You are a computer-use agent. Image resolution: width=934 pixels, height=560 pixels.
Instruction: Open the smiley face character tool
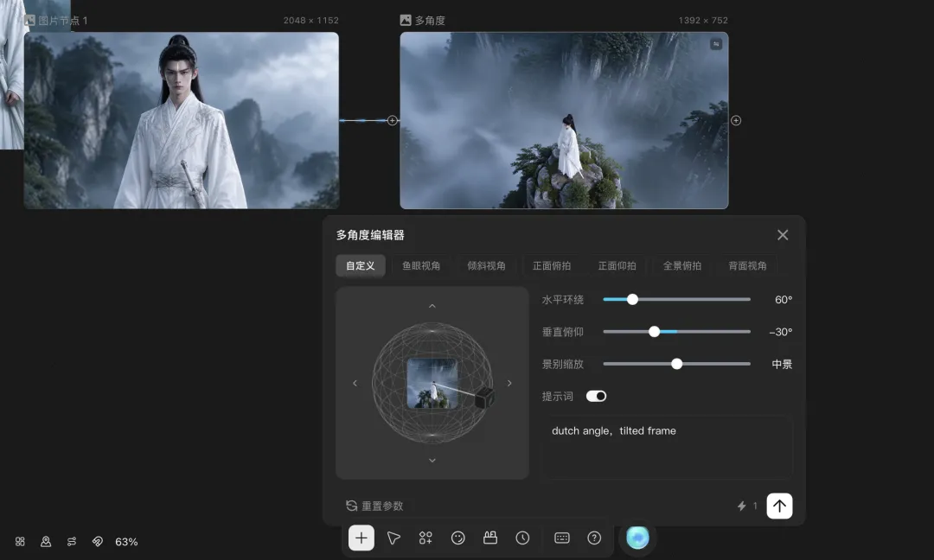pyautogui.click(x=457, y=538)
